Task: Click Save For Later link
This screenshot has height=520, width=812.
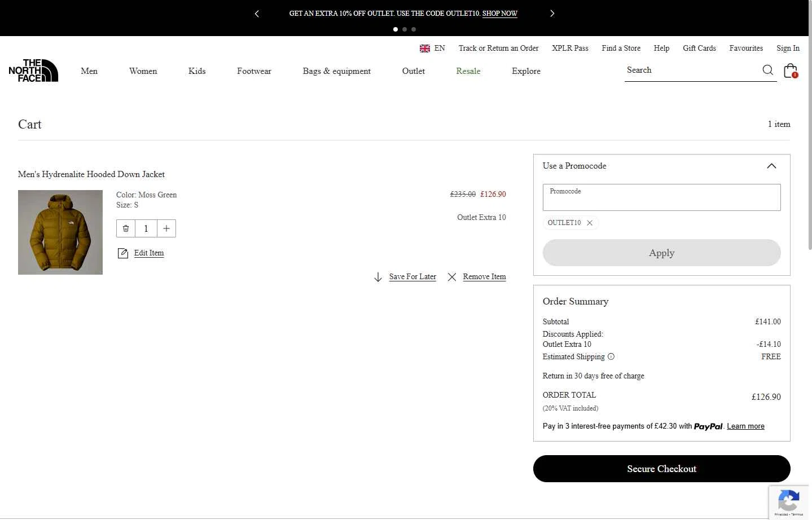Action: pos(412,277)
